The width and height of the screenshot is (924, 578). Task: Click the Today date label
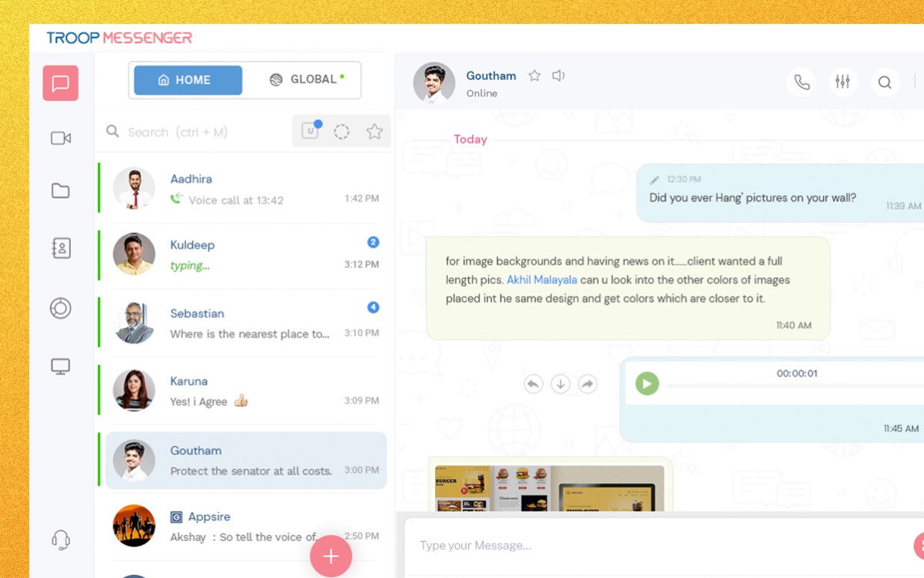pyautogui.click(x=470, y=140)
